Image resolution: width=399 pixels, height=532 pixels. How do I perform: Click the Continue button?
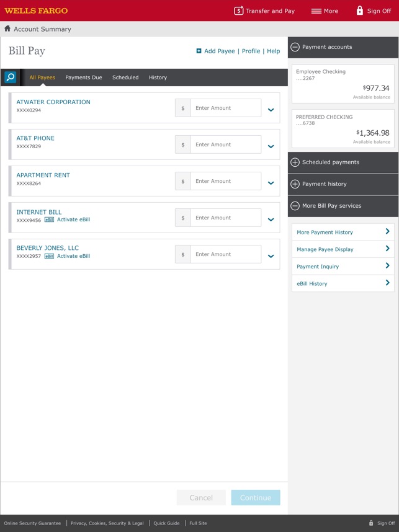(256, 498)
